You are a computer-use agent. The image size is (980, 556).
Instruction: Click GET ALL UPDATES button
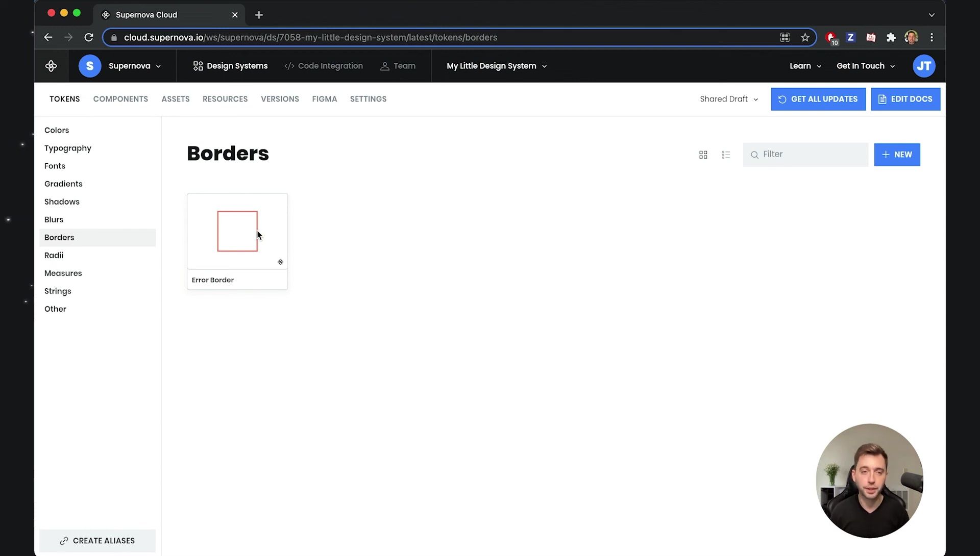818,99
